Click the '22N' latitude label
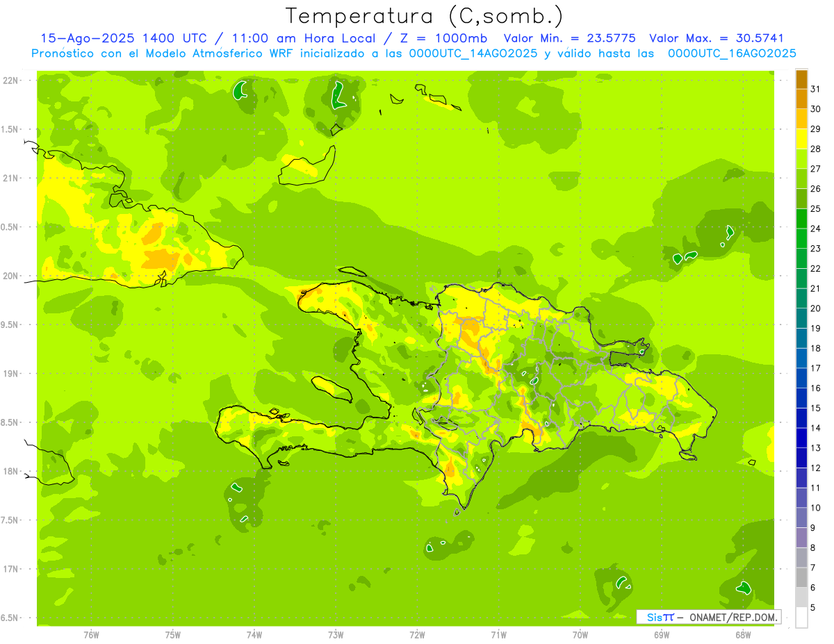The height and width of the screenshot is (644, 834). point(11,81)
